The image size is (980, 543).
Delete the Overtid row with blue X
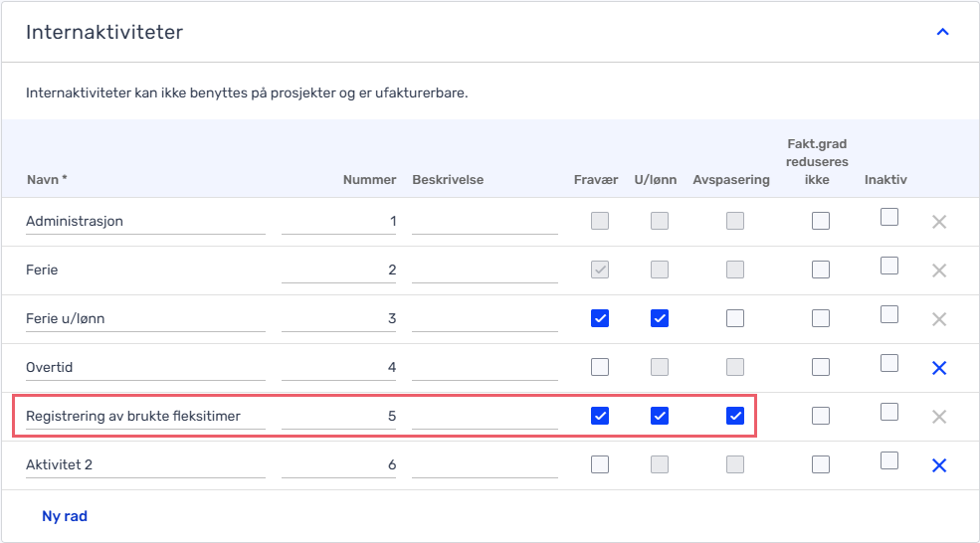939,368
